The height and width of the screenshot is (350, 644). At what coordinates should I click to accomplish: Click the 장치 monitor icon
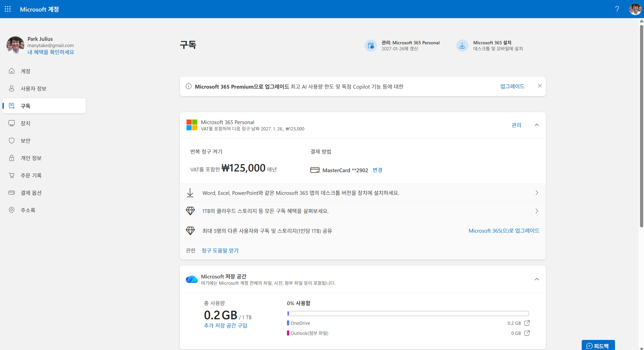12,123
